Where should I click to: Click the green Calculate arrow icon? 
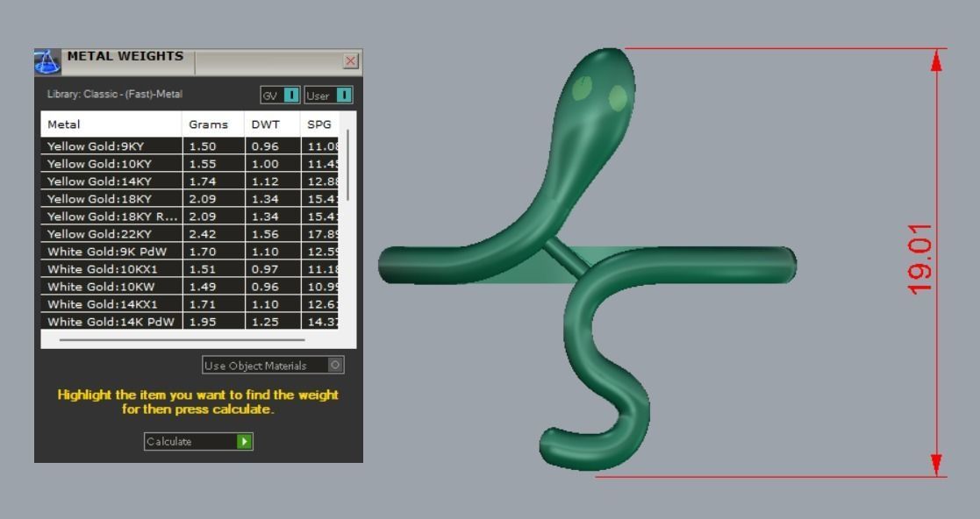245,442
